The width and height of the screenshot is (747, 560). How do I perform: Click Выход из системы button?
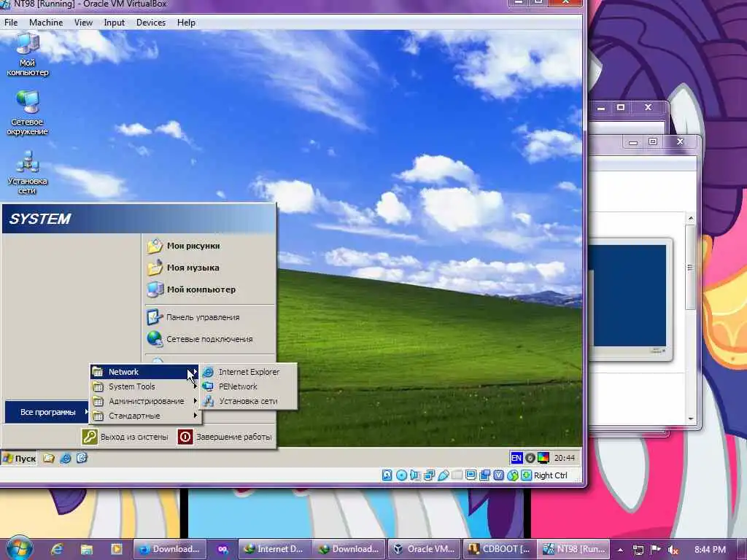click(x=125, y=437)
